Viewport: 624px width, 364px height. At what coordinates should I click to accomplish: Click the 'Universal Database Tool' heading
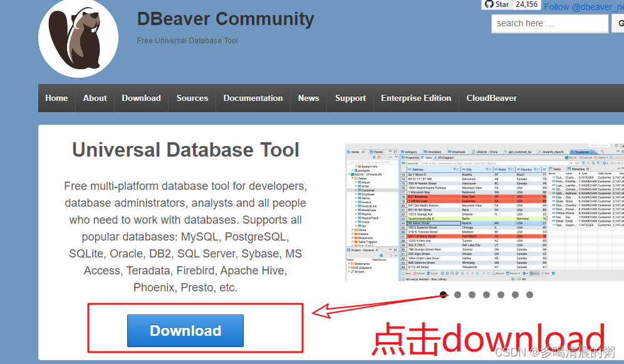pyautogui.click(x=185, y=150)
